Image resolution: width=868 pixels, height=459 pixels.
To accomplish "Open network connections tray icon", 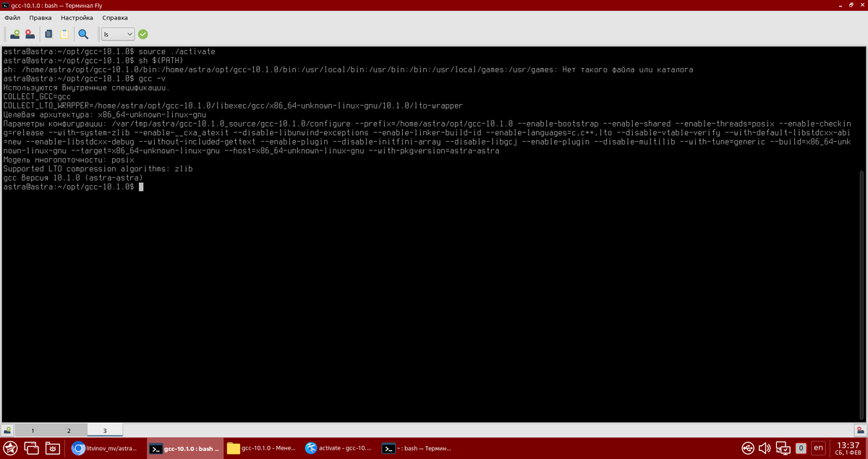I will click(x=783, y=448).
